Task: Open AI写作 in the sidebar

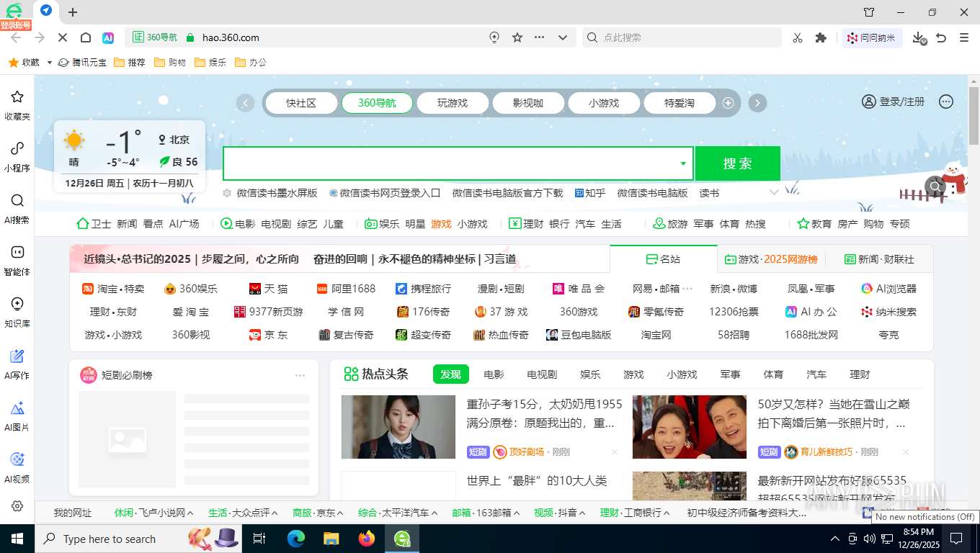Action: click(17, 364)
